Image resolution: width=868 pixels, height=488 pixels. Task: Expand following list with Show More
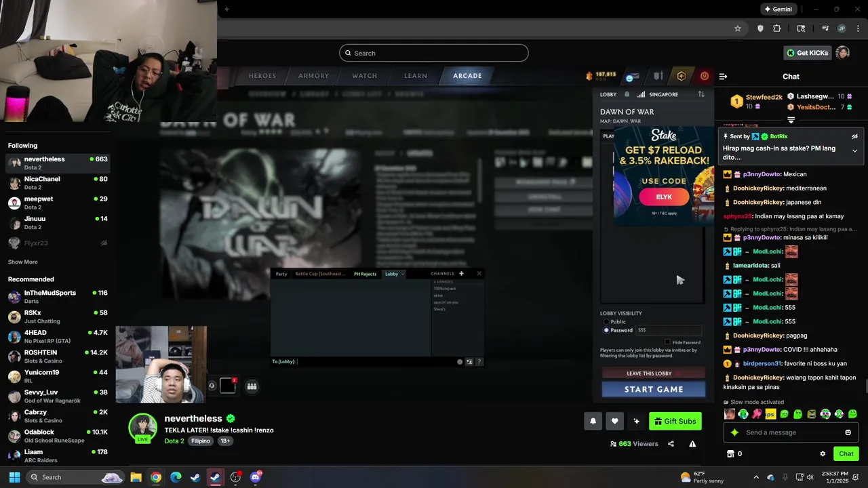tap(23, 262)
